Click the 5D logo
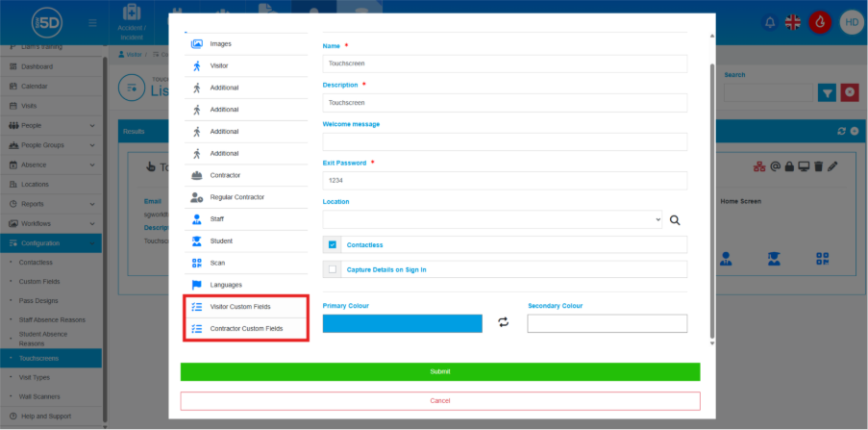 pyautogui.click(x=47, y=23)
